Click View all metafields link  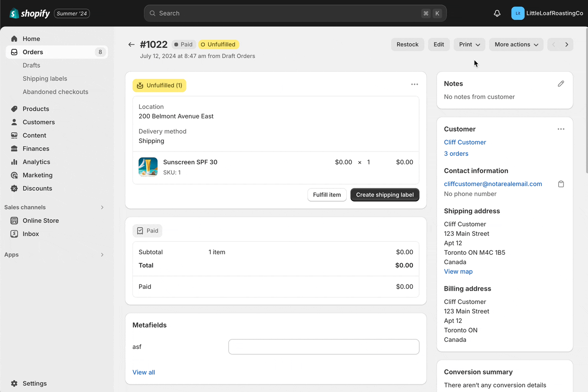coord(144,373)
